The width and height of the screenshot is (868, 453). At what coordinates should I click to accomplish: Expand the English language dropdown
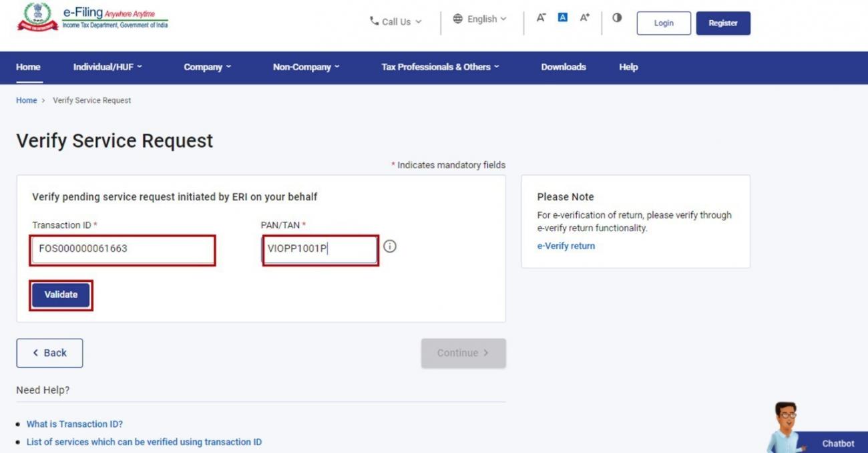coord(481,19)
